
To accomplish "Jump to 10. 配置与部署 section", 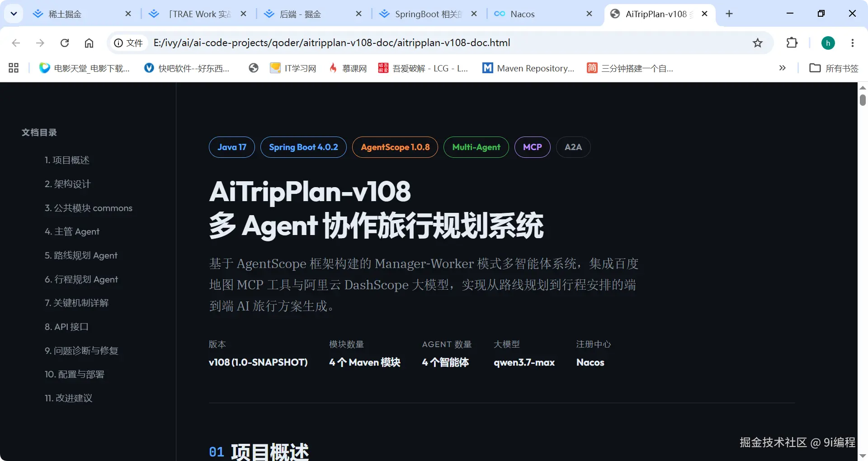I will [x=74, y=375].
